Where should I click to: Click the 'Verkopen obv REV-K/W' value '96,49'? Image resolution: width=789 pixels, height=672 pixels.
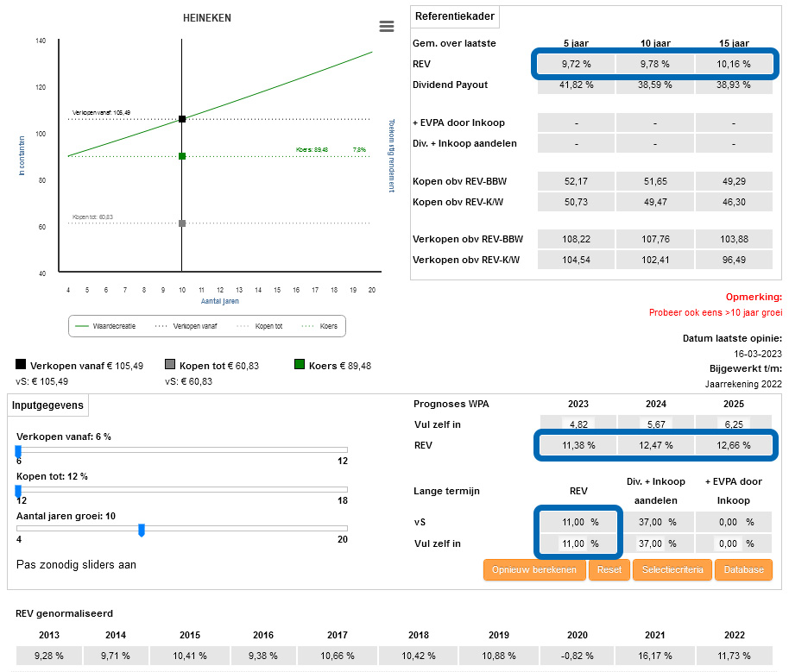(x=734, y=260)
